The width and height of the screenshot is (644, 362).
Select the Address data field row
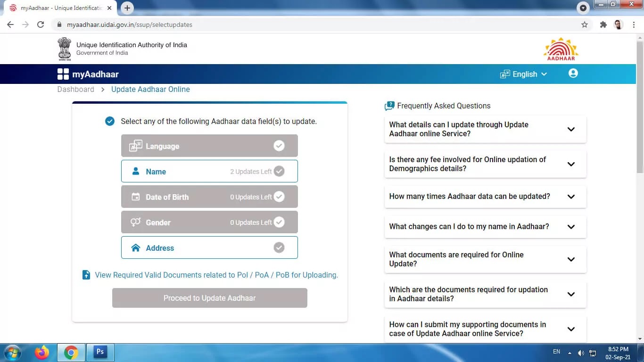point(209,247)
